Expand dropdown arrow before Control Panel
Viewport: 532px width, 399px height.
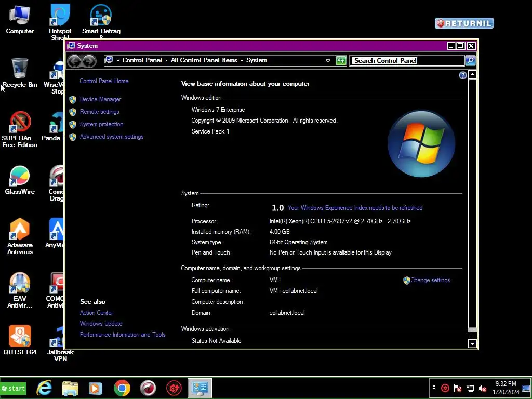118,60
